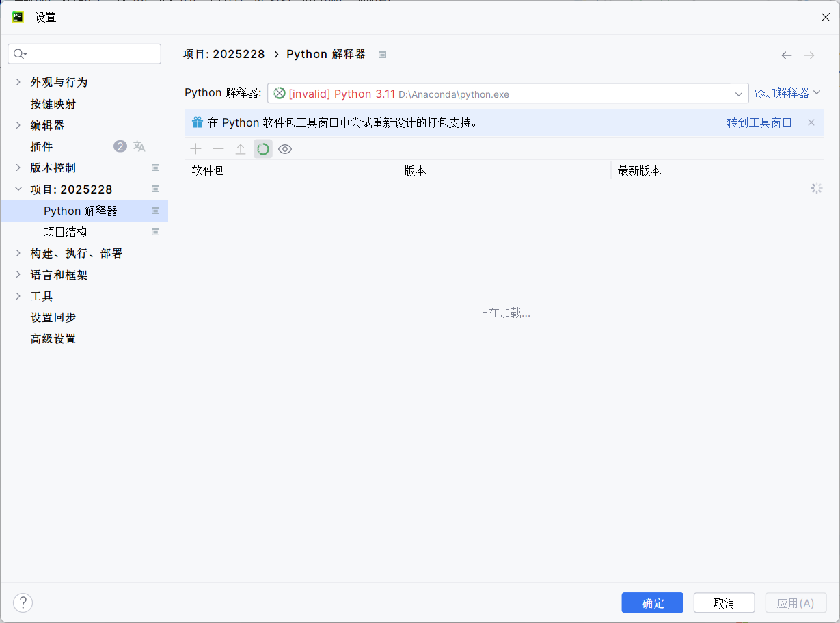Expand the 工具 section

point(18,296)
